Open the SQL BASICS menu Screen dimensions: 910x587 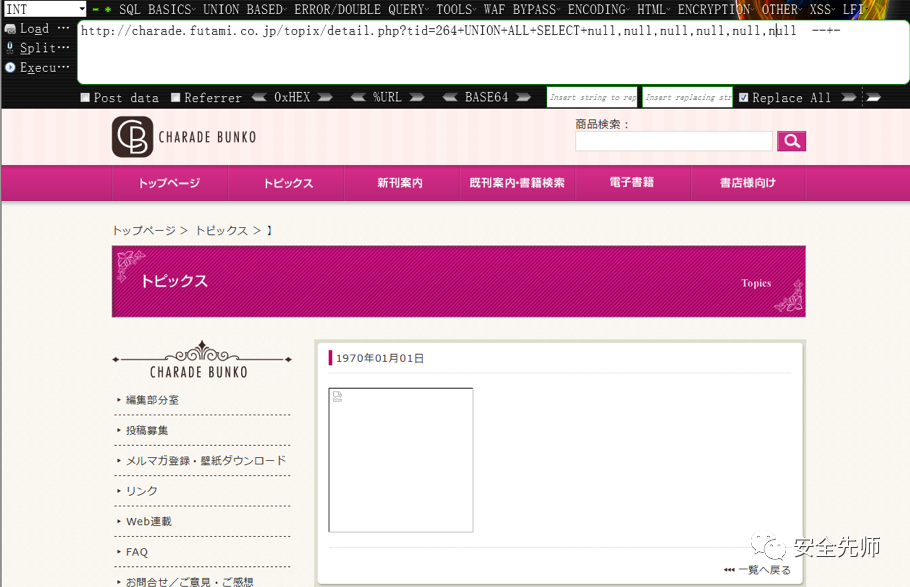pos(155,10)
